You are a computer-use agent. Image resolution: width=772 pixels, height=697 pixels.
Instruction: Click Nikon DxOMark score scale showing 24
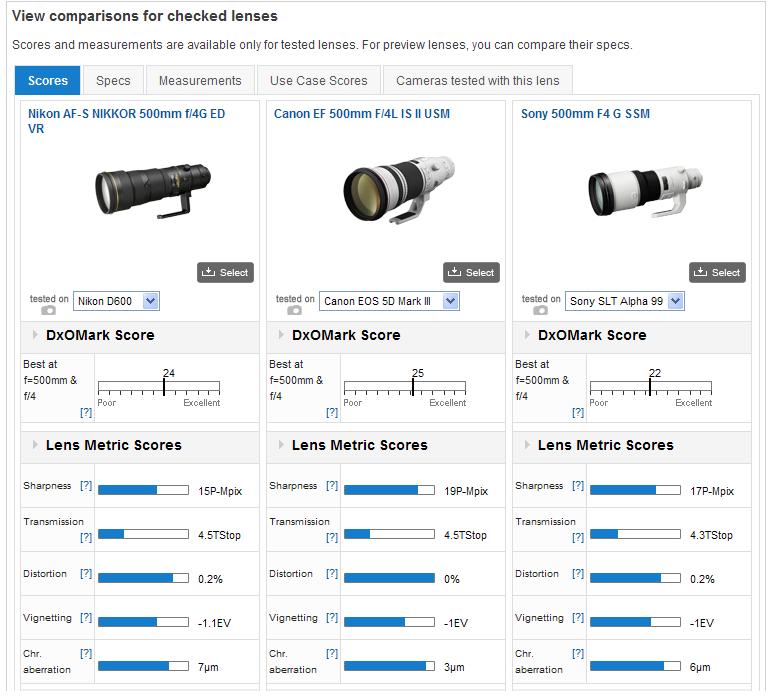coord(159,387)
